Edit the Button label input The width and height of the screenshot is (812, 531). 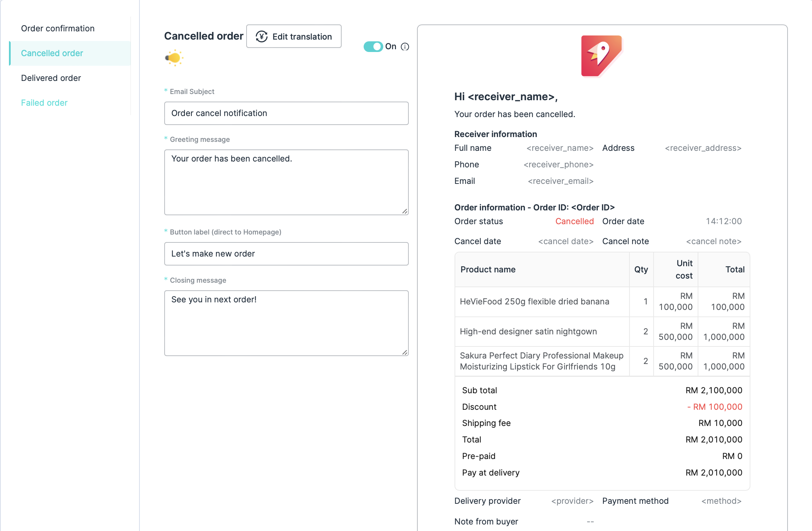pyautogui.click(x=286, y=254)
